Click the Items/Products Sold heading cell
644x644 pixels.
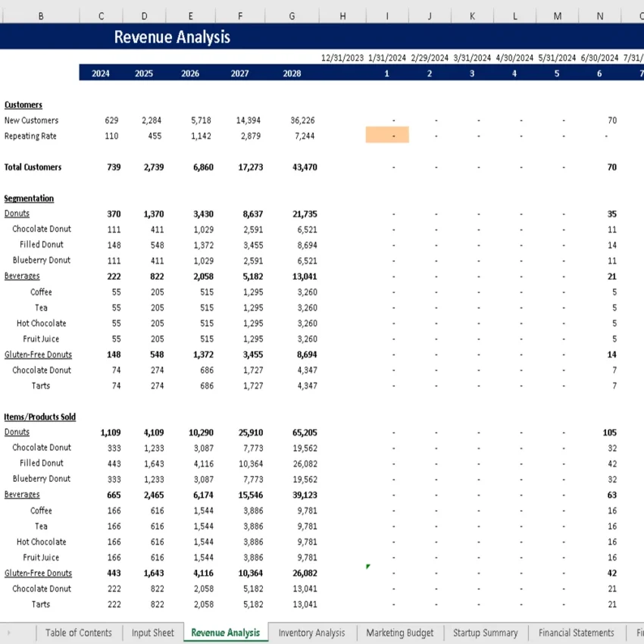pyautogui.click(x=40, y=416)
